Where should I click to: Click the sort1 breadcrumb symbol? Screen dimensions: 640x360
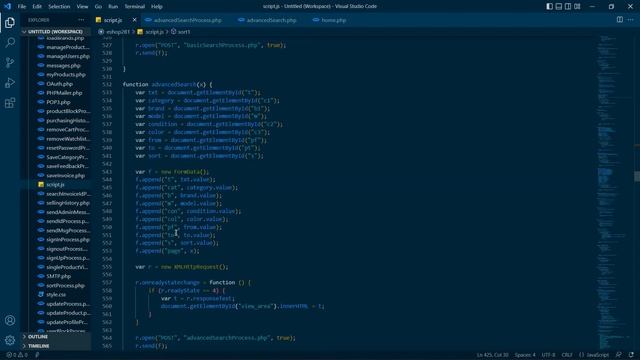point(184,31)
